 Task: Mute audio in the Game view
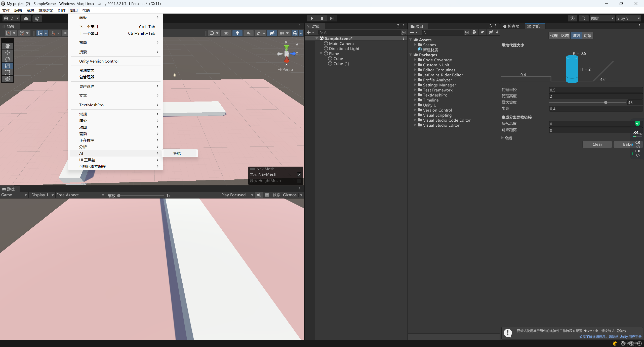(x=259, y=195)
